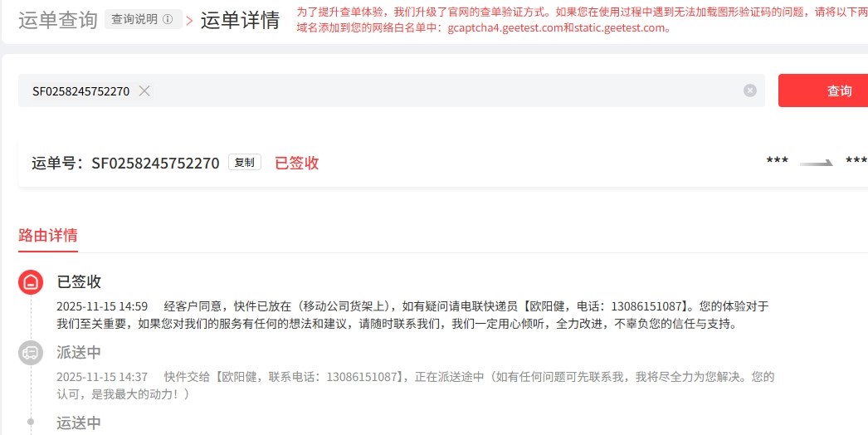The height and width of the screenshot is (435, 868).
Task: Click the route arrow between asterisks
Action: tap(817, 163)
